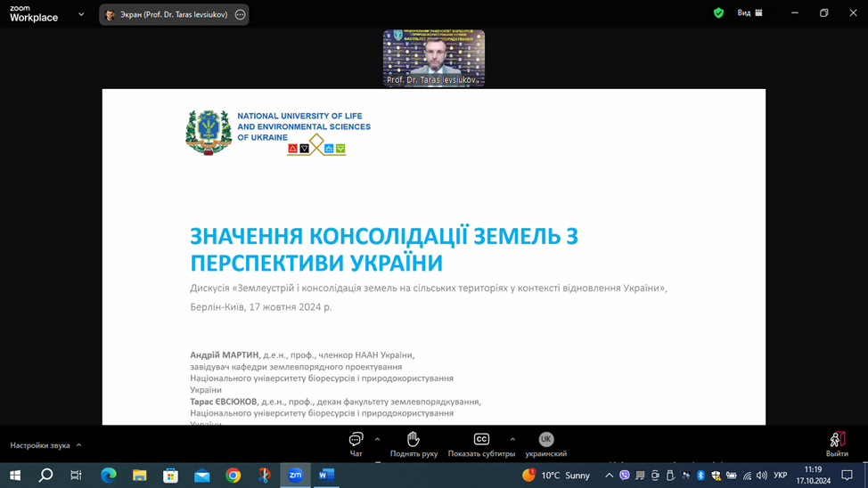Viewport: 868px width, 488px height.
Task: Open Wi-Fi network tray icon
Action: 747,476
